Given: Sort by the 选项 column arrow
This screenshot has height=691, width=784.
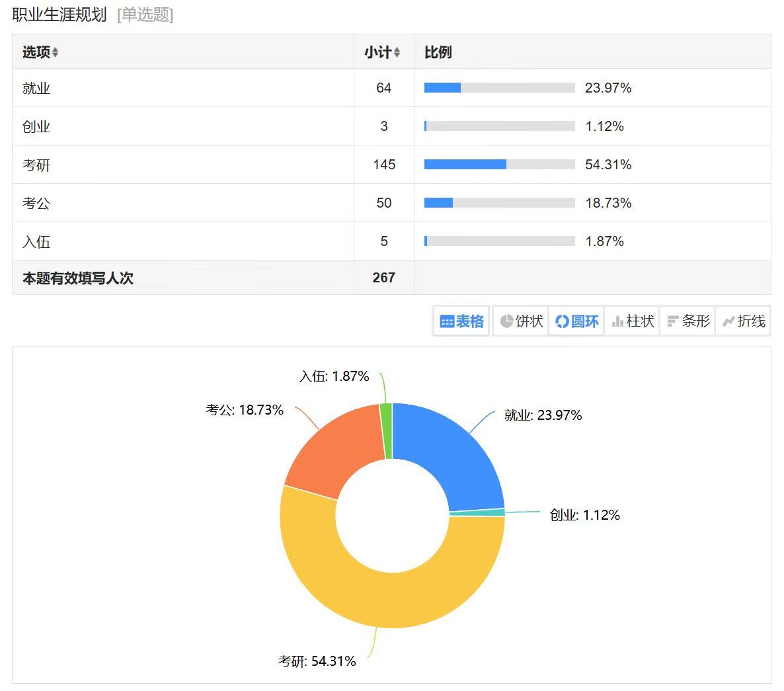Looking at the screenshot, I should click(56, 52).
